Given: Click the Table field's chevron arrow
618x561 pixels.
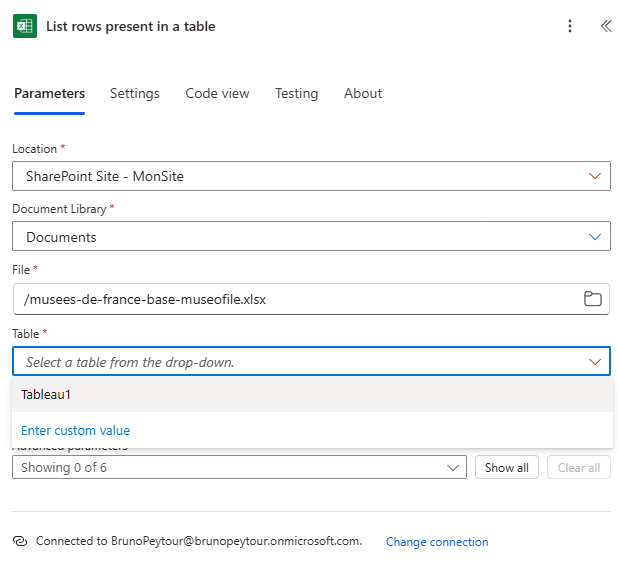Looking at the screenshot, I should (595, 361).
